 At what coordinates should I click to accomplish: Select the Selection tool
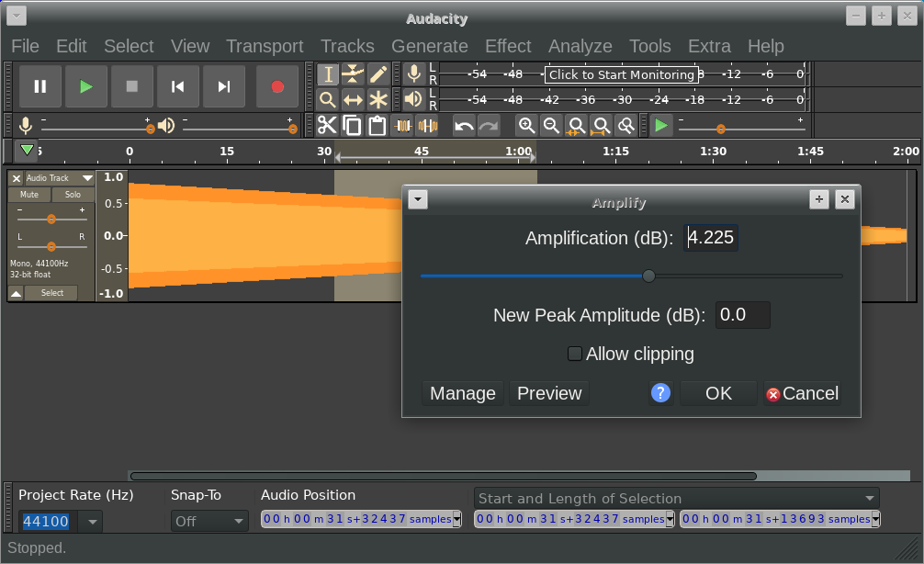point(329,73)
